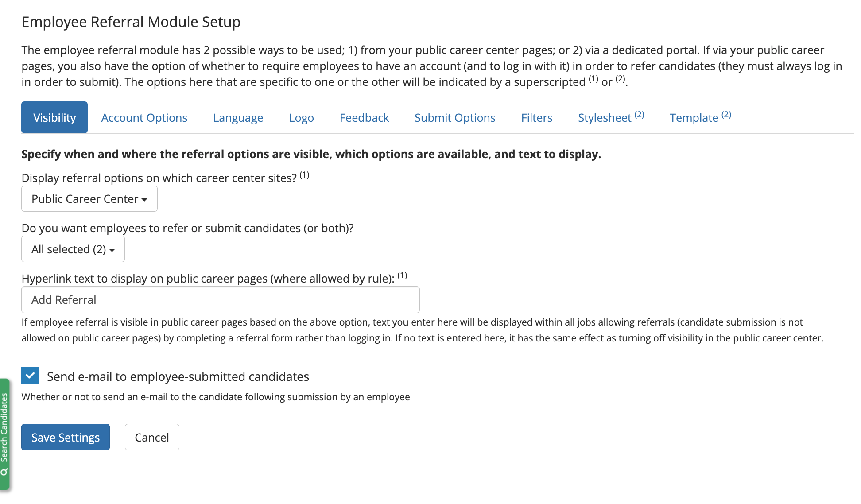Click the Save Settings button
Screen dimensions: 861x504
pos(66,437)
